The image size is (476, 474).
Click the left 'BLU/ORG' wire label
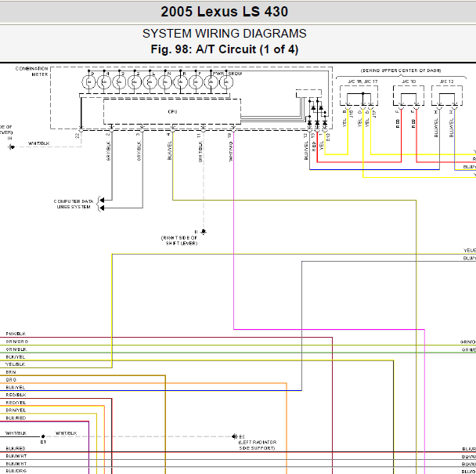pos(16,471)
